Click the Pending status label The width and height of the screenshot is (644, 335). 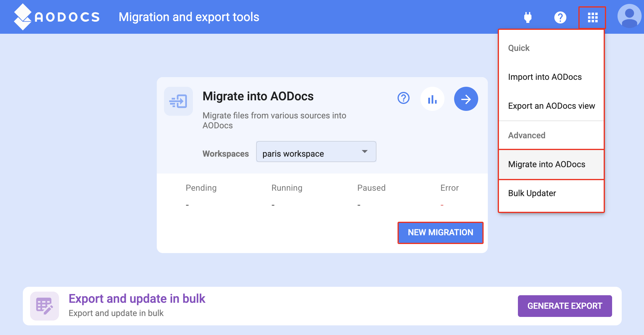(201, 188)
